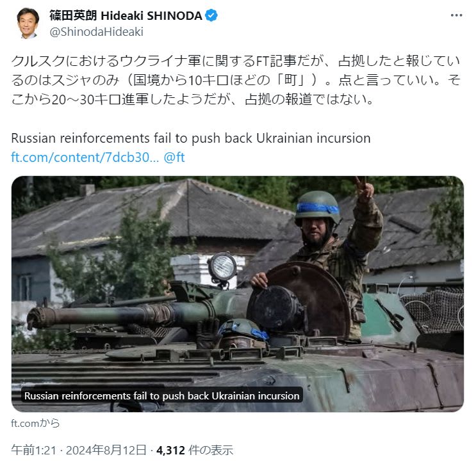Click the Japanese tweet body text about クルスク

(236, 81)
